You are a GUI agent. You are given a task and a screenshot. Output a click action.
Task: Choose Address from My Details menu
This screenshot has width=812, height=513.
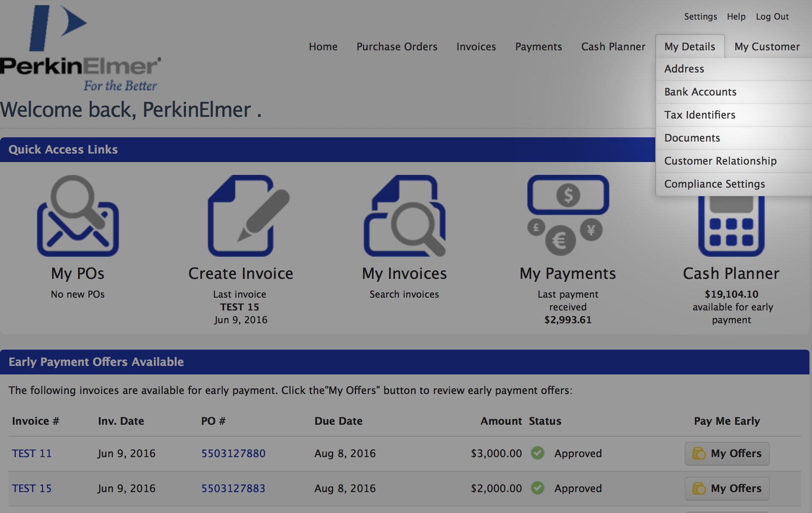point(734,69)
